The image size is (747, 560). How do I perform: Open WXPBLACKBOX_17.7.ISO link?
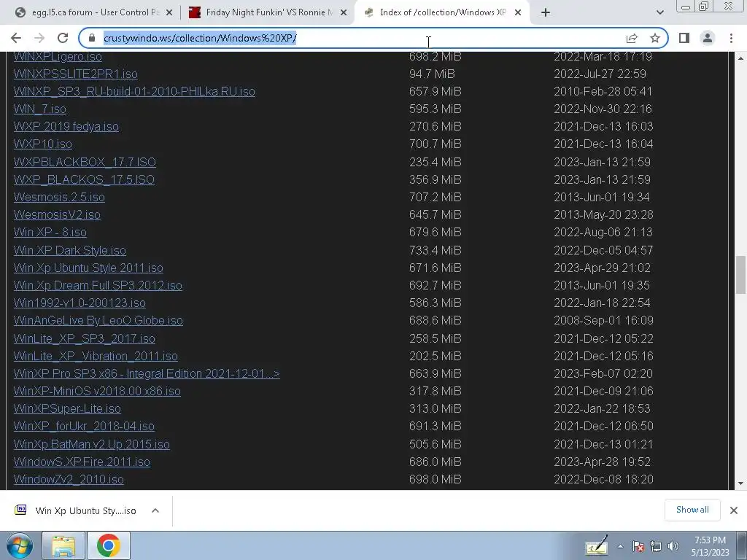pyautogui.click(x=85, y=162)
